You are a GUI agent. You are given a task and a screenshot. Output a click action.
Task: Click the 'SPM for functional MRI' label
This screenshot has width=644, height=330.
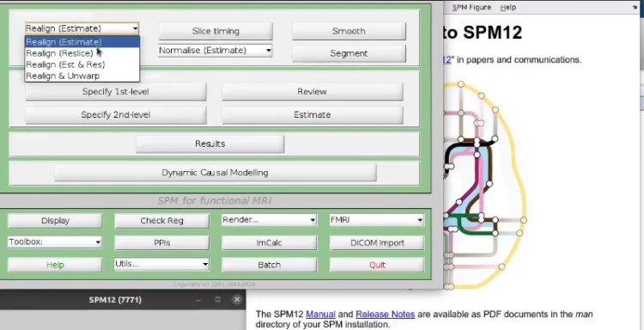click(215, 201)
